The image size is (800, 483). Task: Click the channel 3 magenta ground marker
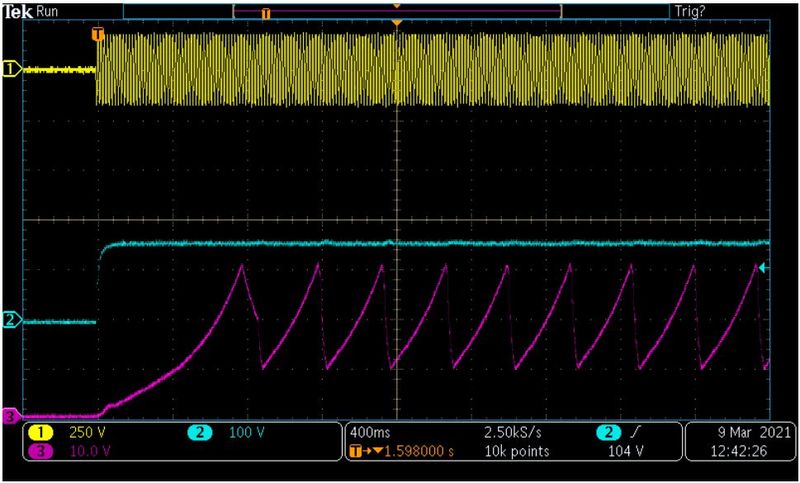click(11, 417)
